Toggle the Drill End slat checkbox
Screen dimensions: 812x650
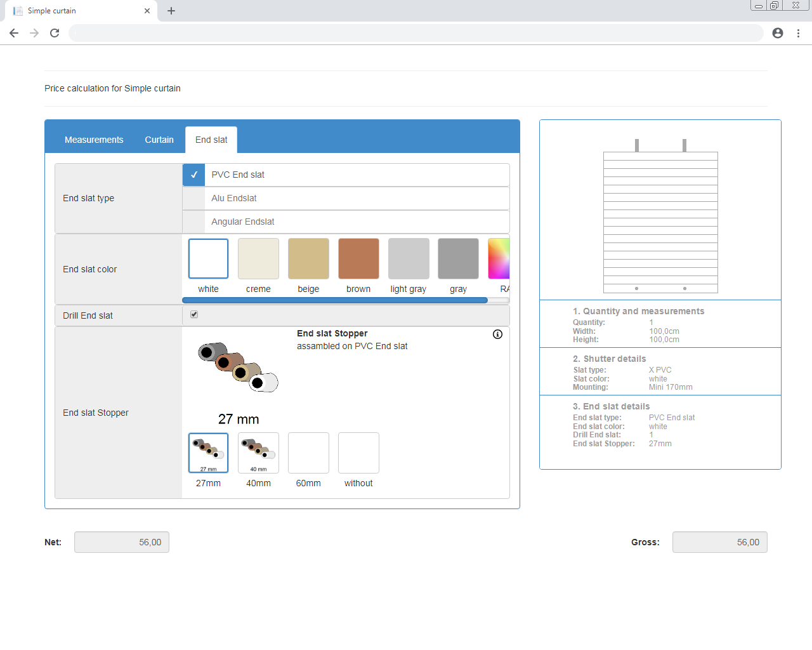194,314
